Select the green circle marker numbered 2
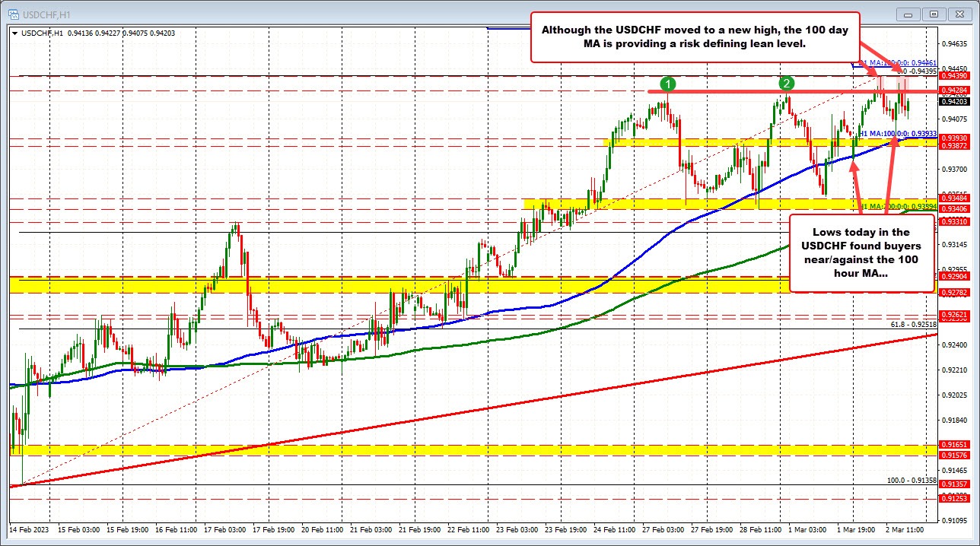This screenshot has width=980, height=546. coord(787,83)
